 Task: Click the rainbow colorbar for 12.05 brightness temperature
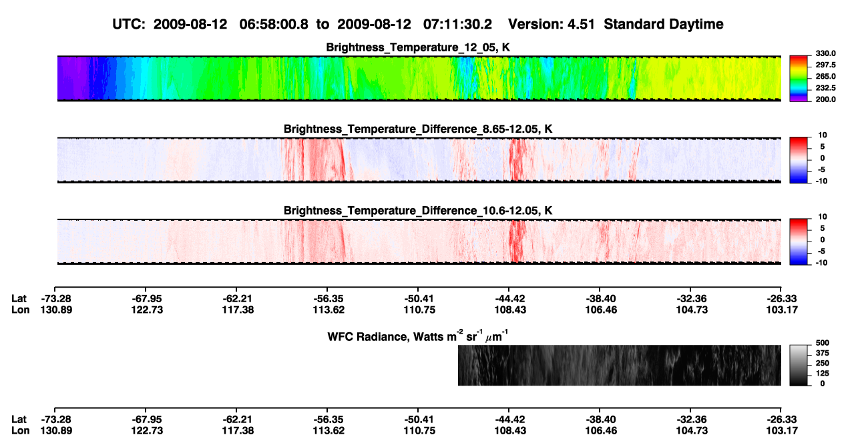(799, 78)
